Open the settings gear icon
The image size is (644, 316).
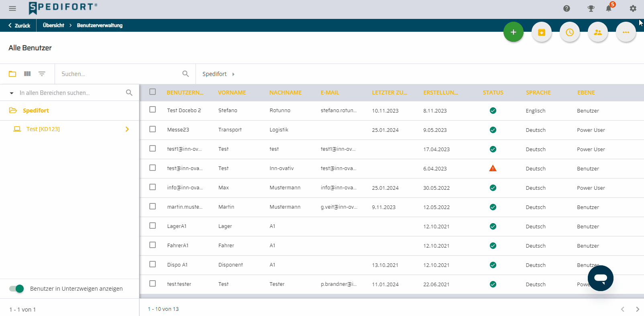click(633, 8)
